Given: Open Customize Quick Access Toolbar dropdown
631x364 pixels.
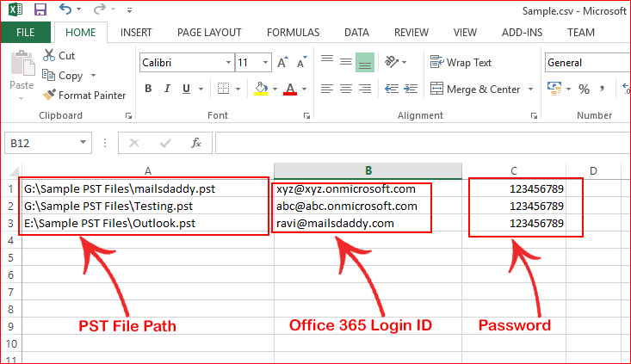Looking at the screenshot, I should pos(129,10).
